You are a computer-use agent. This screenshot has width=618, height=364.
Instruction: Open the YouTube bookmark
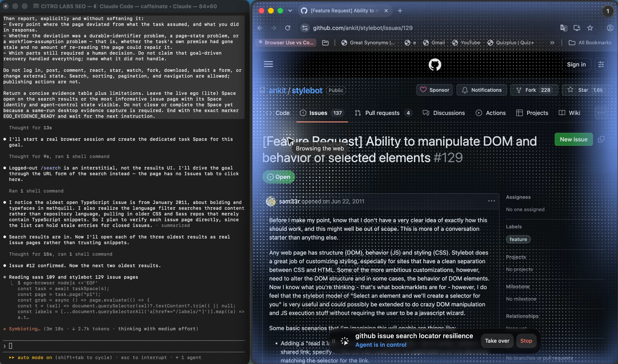point(466,43)
